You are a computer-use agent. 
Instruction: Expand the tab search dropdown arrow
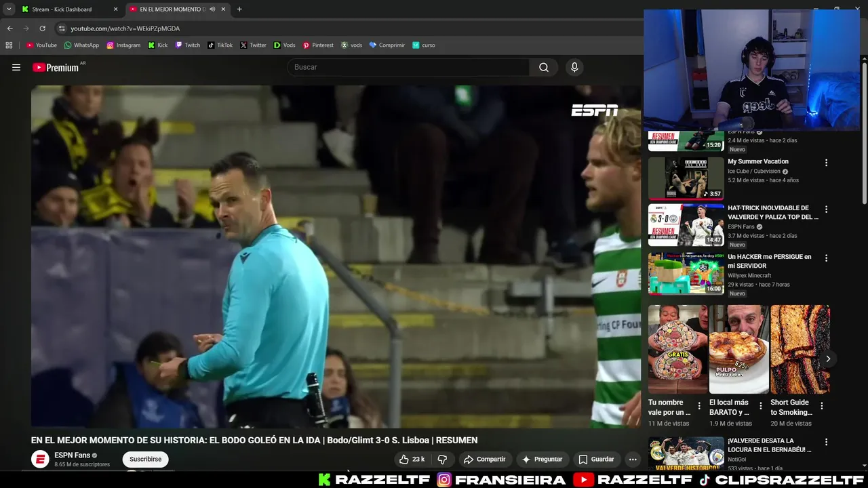click(x=9, y=9)
